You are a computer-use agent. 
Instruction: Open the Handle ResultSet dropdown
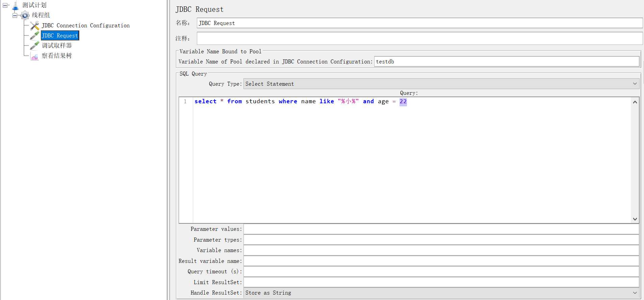tap(441, 293)
